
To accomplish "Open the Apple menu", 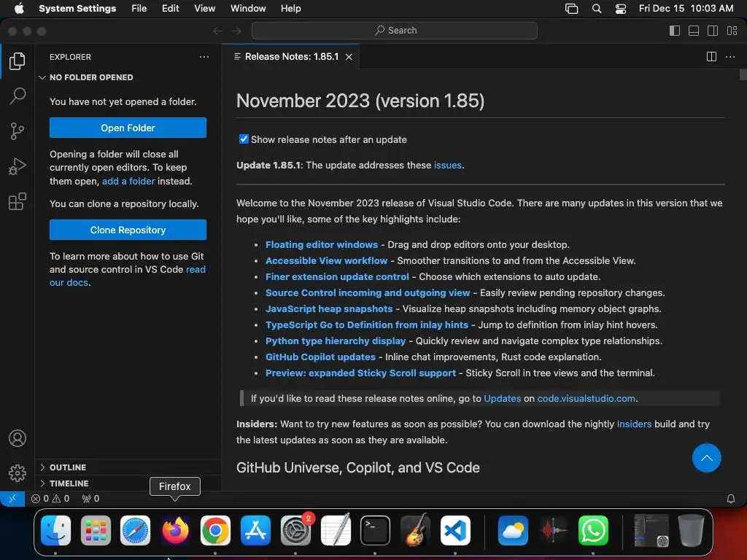I will (19, 9).
